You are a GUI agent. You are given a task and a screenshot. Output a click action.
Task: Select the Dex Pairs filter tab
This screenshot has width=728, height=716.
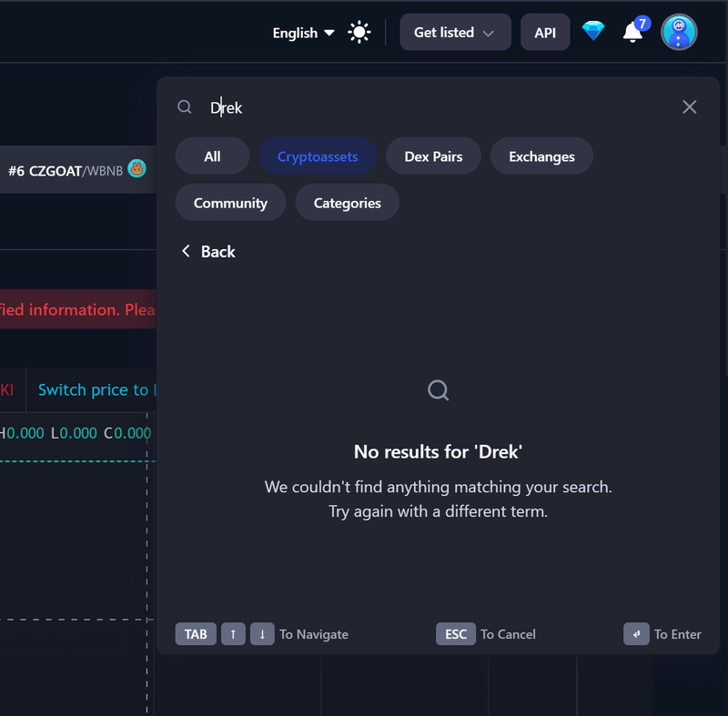433,156
